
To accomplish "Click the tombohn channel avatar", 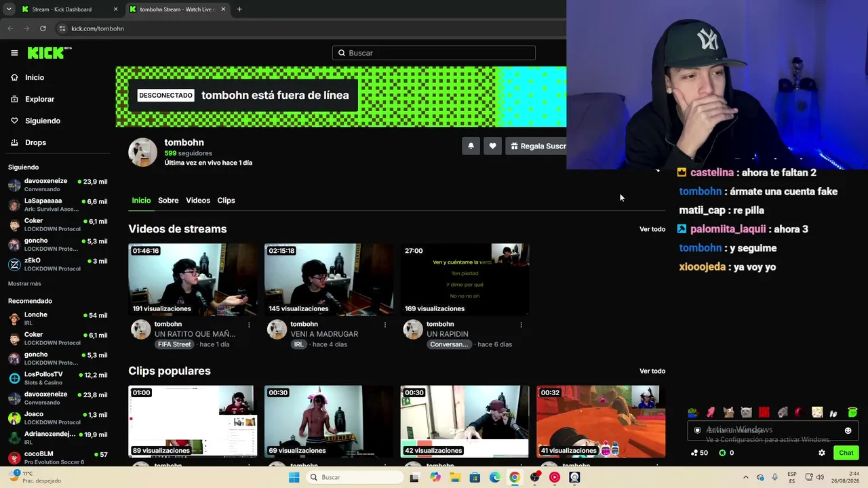I will [x=143, y=152].
